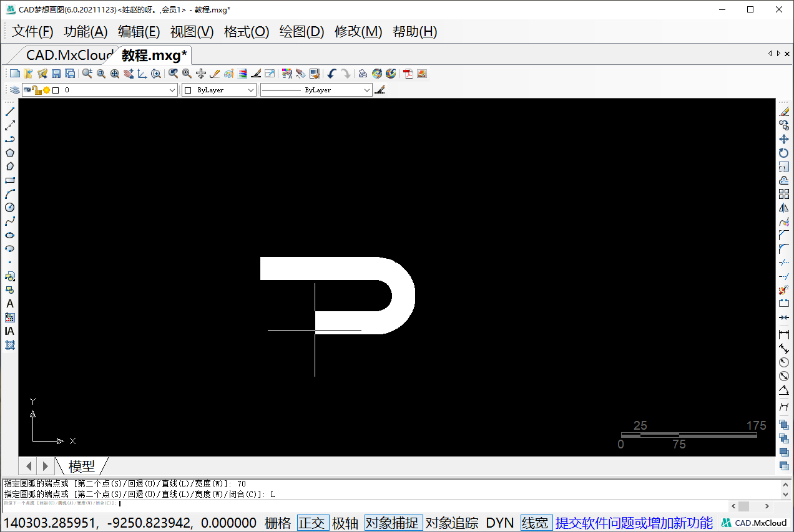The width and height of the screenshot is (794, 532).
Task: Toggle 栅格 grid mode
Action: (x=278, y=523)
